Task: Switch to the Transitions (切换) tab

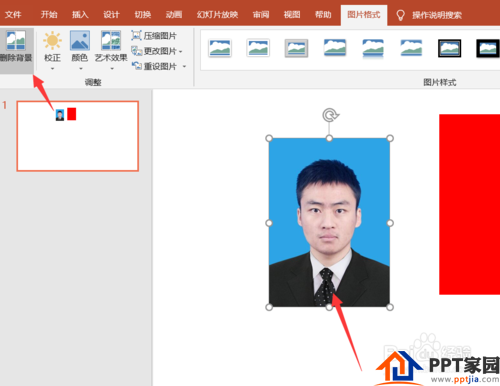Action: click(143, 15)
